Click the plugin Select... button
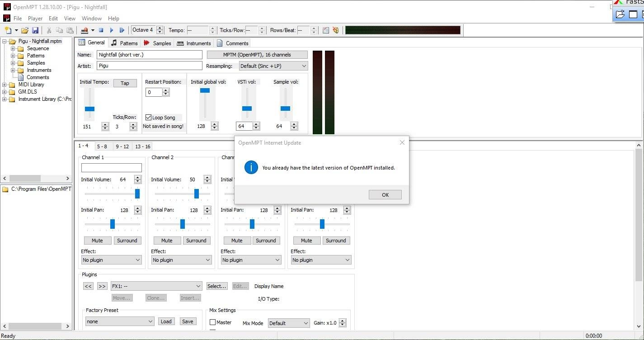The image size is (644, 340). [x=216, y=286]
